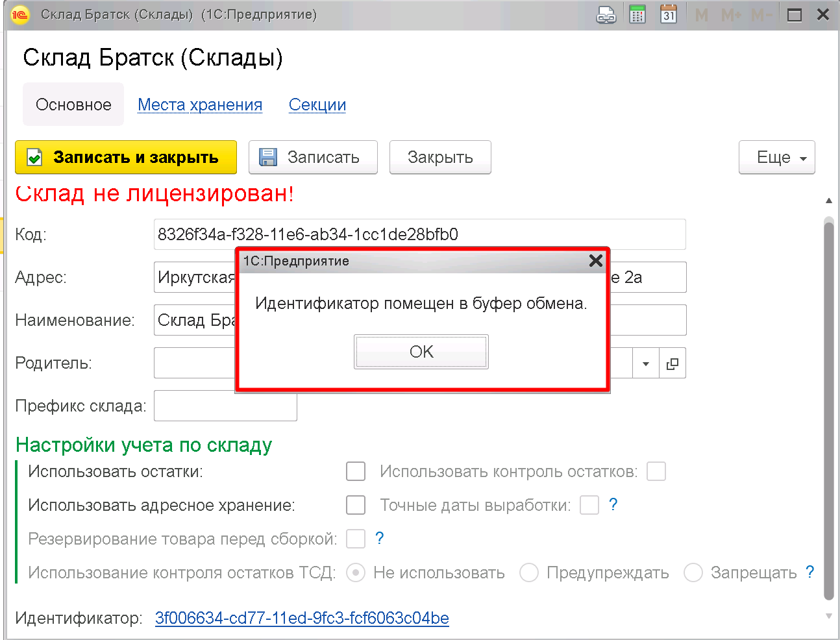Toggle Точные даты выработки checkbox

click(589, 505)
